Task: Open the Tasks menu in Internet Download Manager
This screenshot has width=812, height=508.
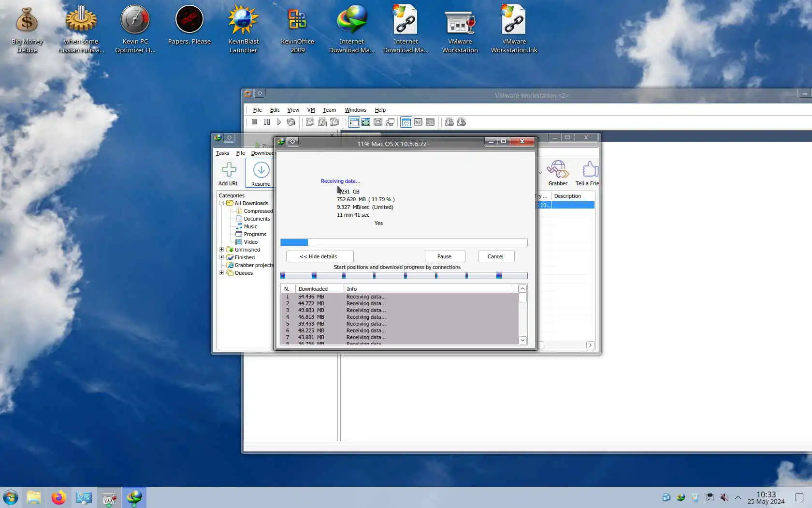Action: pos(222,153)
